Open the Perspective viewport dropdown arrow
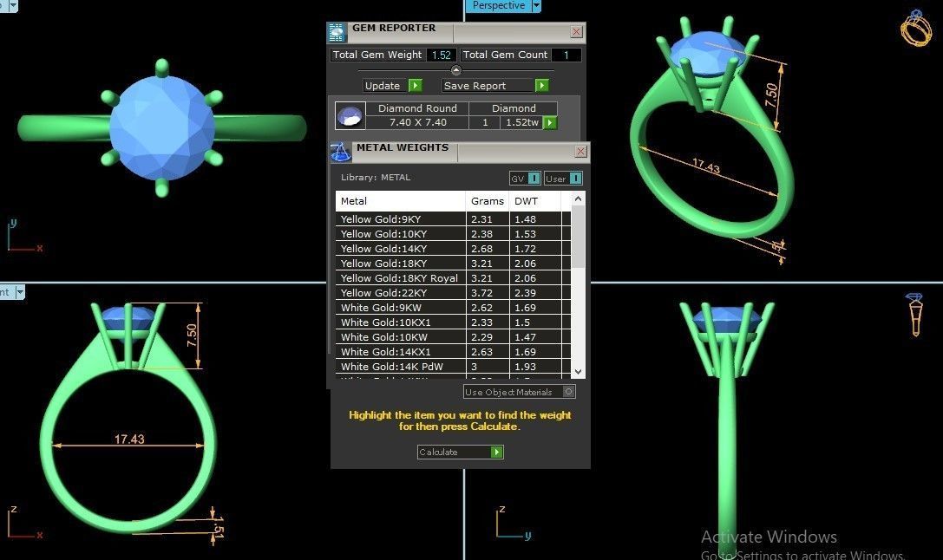943x560 pixels. pos(536,5)
